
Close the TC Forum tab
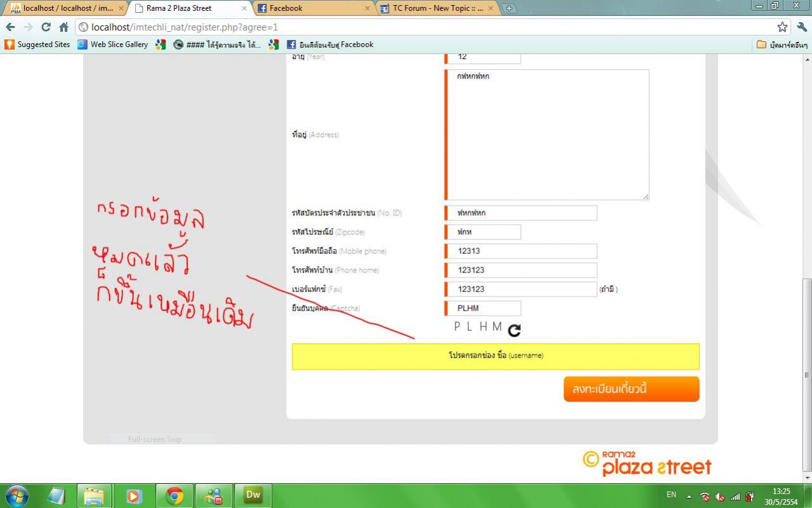coord(490,8)
